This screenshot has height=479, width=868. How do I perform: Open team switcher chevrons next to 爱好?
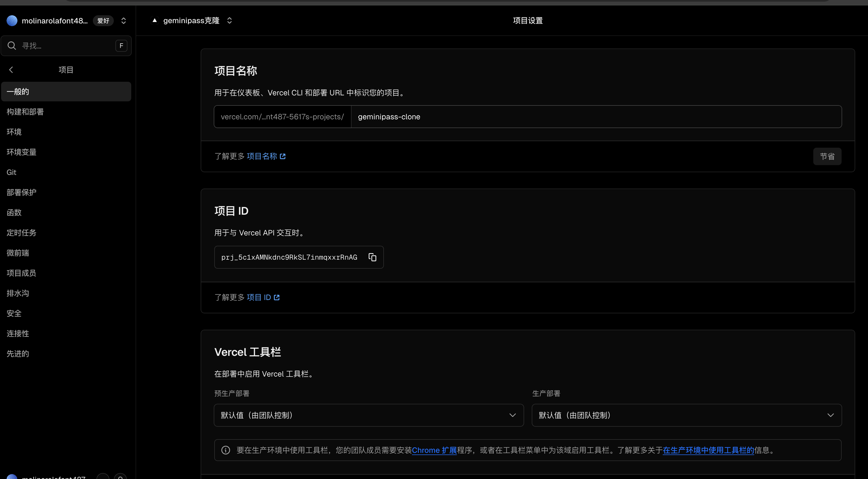124,20
